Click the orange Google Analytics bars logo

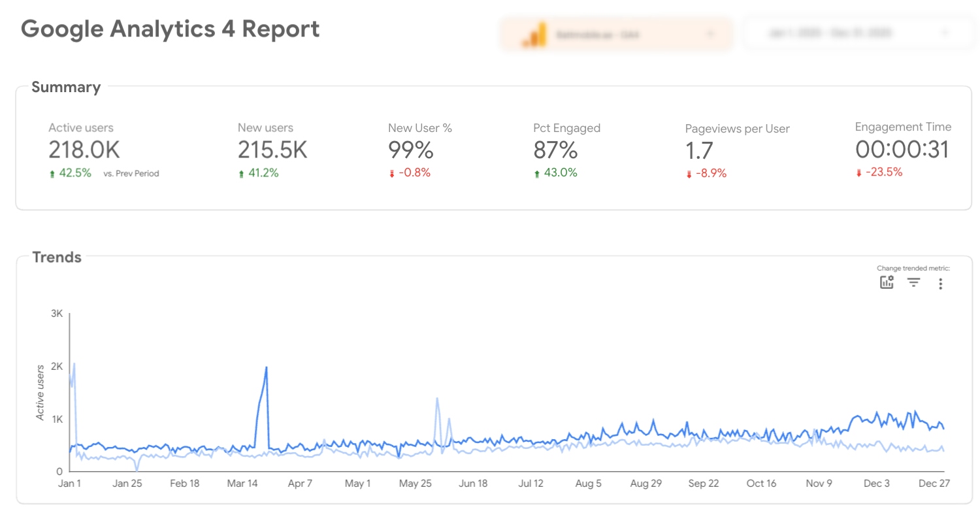coord(534,35)
